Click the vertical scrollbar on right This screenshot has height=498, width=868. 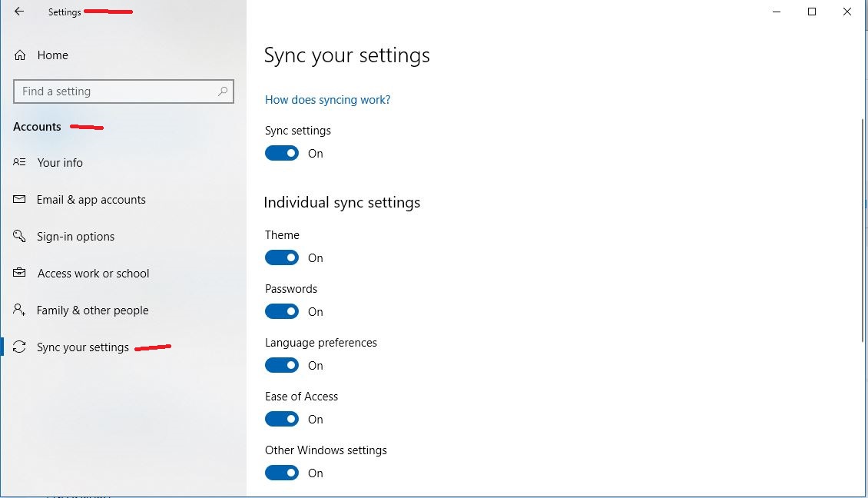point(863,230)
